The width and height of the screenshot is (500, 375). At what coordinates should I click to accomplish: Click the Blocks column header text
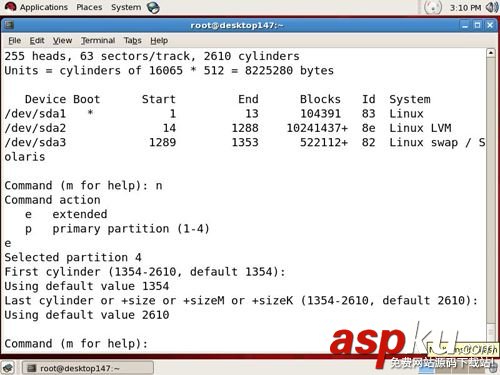pyautogui.click(x=320, y=99)
